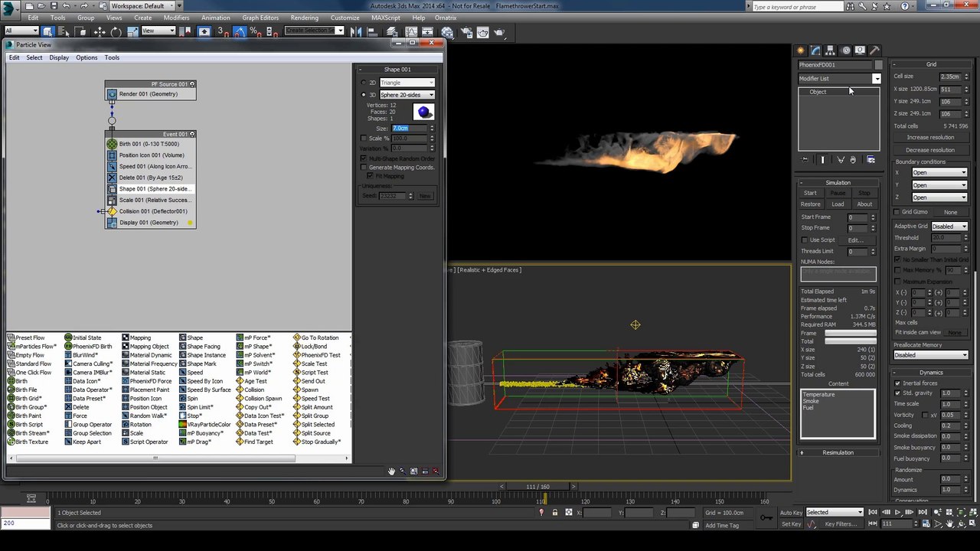Click the Pin Stack icon
The image size is (980, 551).
[x=805, y=160]
